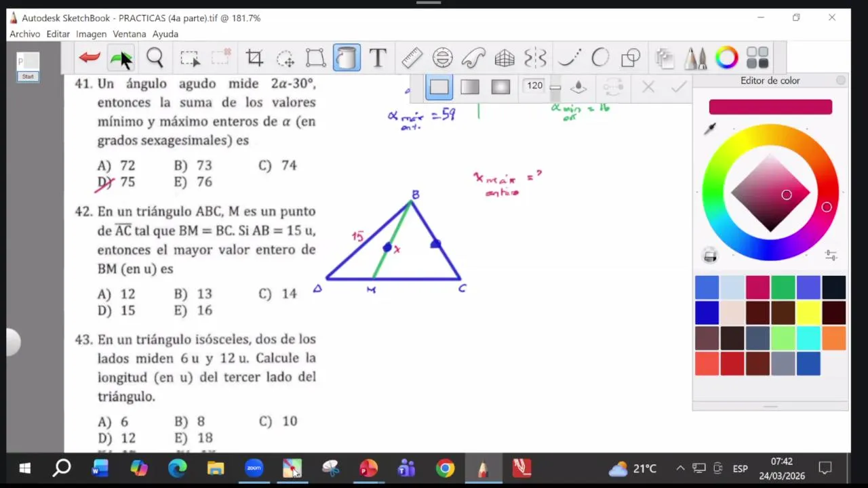The height and width of the screenshot is (488, 868).
Task: Redo with the green forward arrow
Action: [x=121, y=58]
